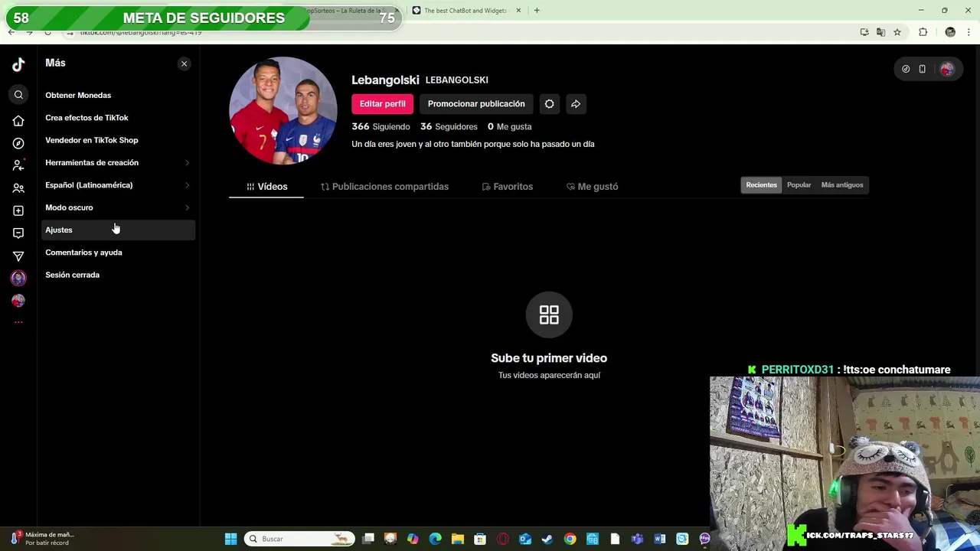Open the Activity inbox icon

[18, 233]
